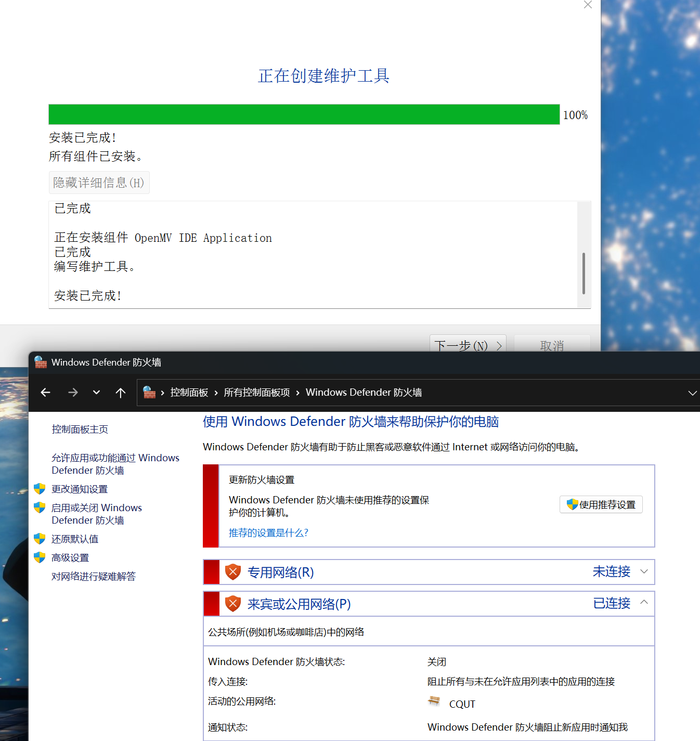Open 对网络进行疑难解答 link

point(94,577)
